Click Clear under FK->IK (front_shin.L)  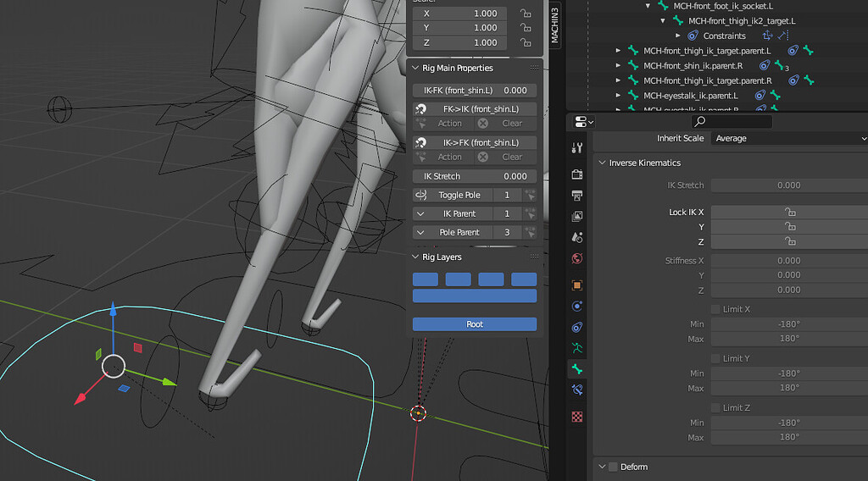coord(505,124)
